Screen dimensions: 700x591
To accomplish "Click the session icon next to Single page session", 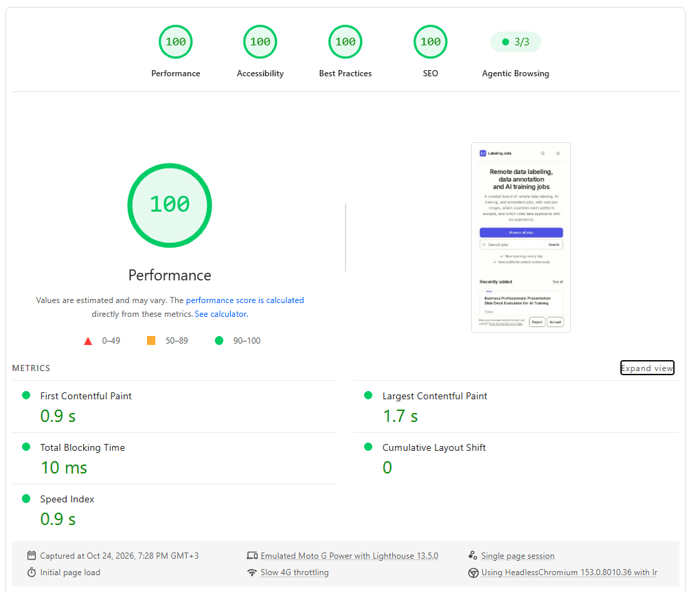I will [x=473, y=555].
